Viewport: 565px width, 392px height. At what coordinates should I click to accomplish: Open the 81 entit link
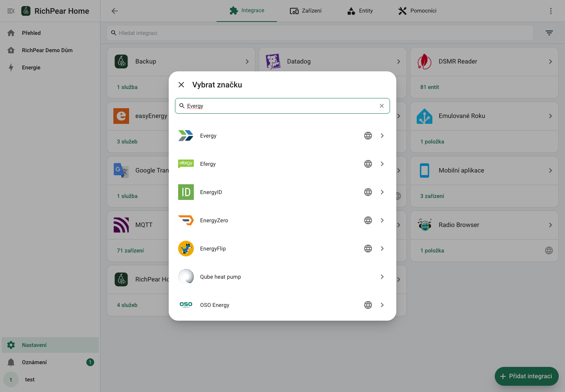click(430, 87)
